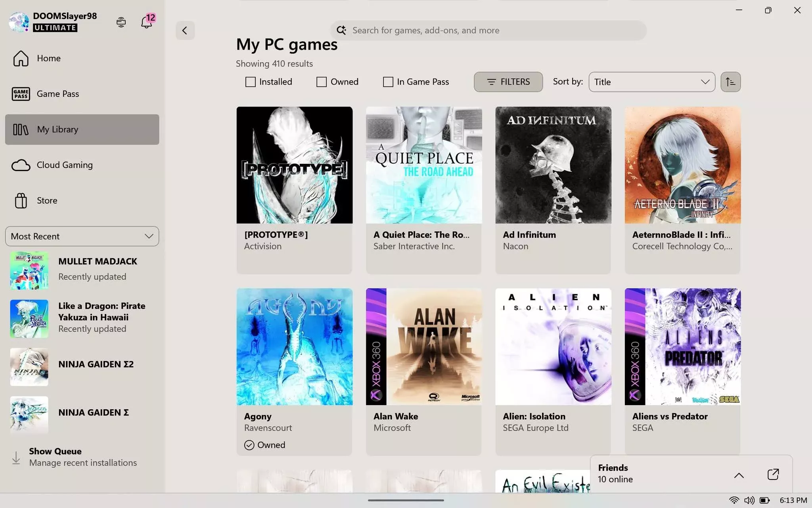
Task: Toggle sort direction ascending/descending icon
Action: [730, 82]
